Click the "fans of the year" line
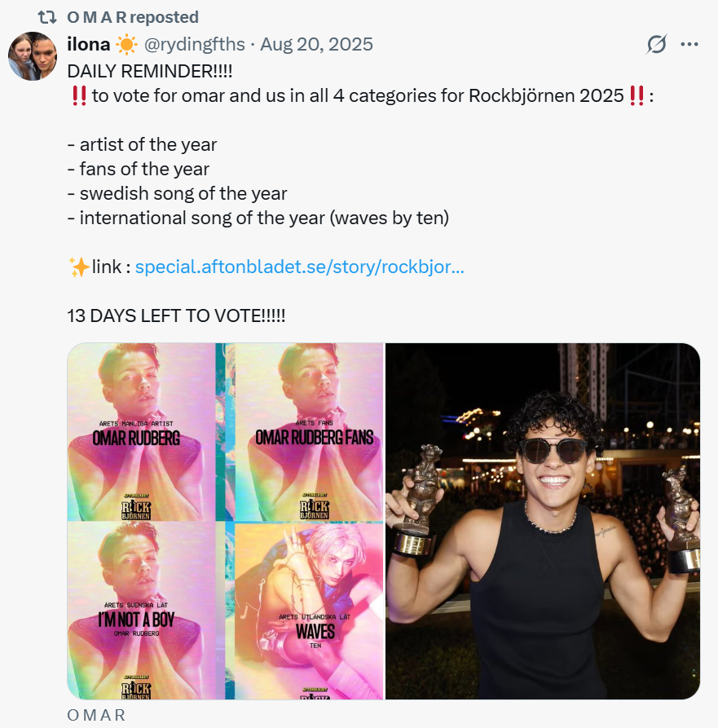Screen dimensions: 718x728 [x=138, y=170]
